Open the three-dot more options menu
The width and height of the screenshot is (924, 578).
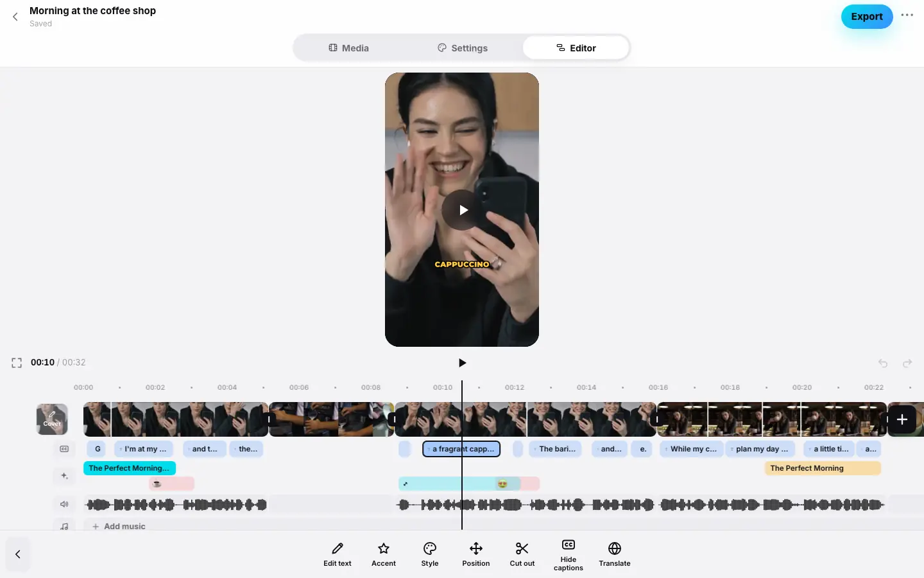click(907, 15)
